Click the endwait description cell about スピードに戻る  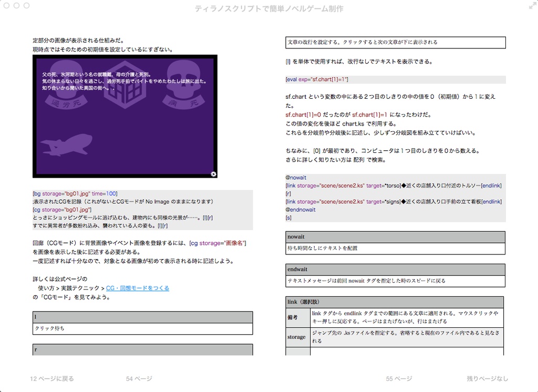pos(395,281)
